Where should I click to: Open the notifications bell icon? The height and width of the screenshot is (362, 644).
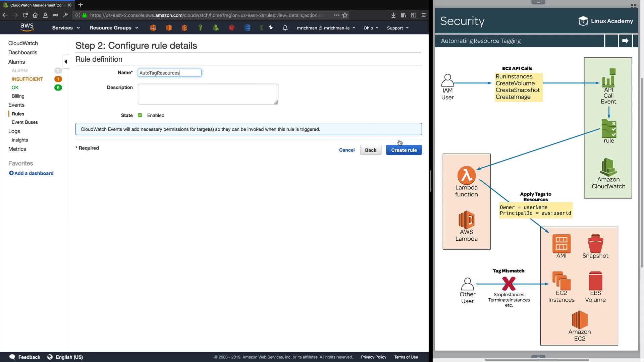(285, 28)
